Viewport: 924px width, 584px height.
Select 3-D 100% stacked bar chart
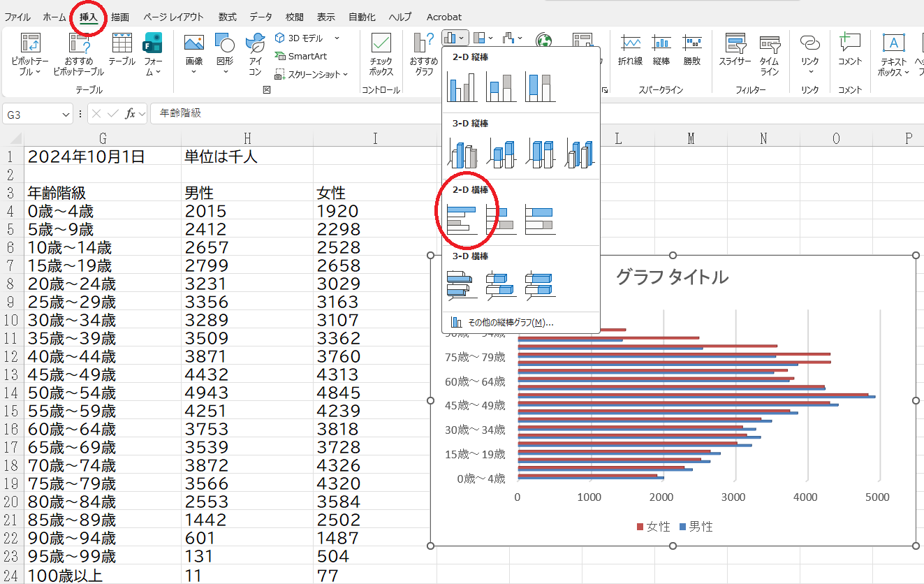click(x=541, y=286)
